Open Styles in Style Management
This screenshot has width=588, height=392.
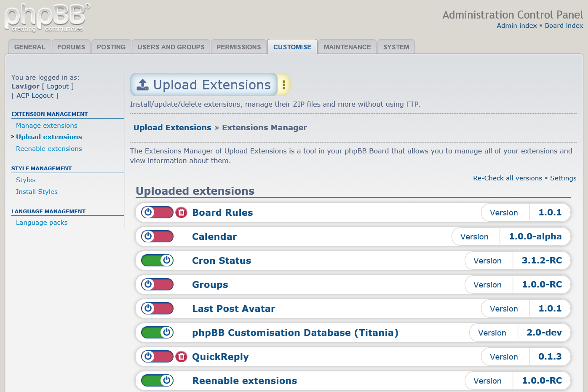click(26, 180)
